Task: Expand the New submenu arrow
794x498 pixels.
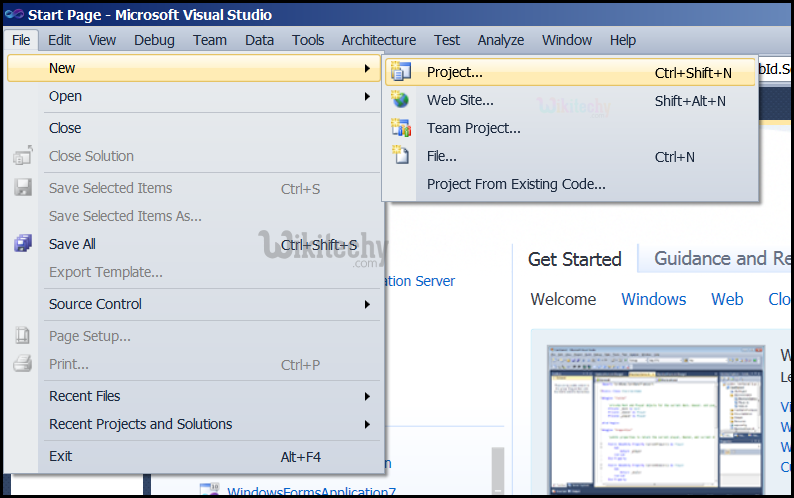Action: (x=367, y=68)
